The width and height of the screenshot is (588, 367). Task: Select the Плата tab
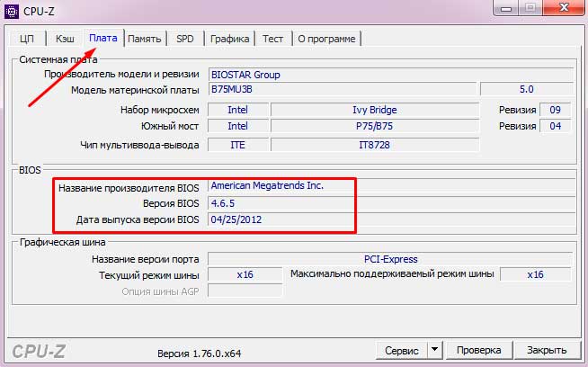tap(103, 39)
